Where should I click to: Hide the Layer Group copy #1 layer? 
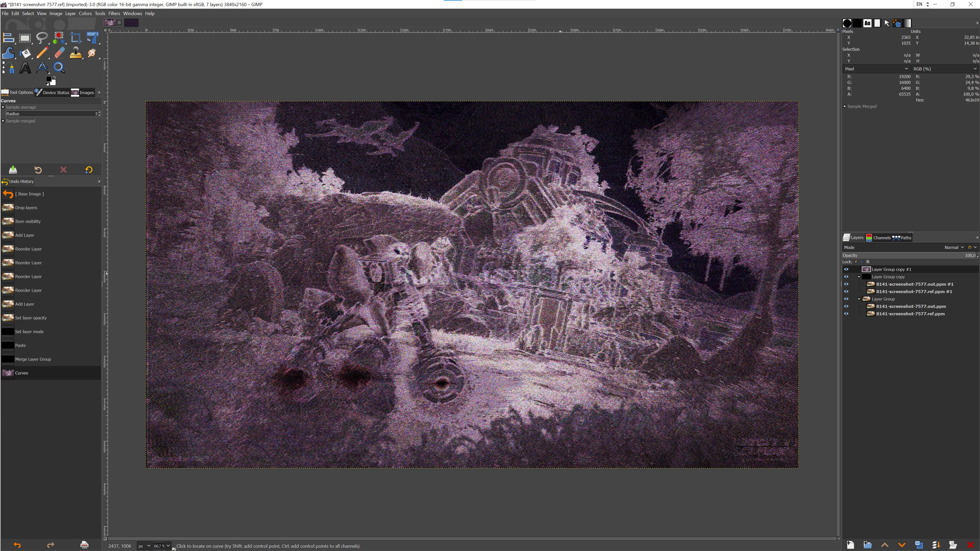coord(846,269)
